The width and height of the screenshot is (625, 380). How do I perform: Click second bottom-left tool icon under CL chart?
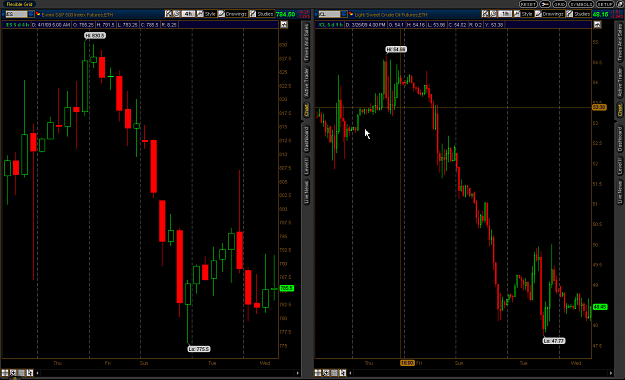[x=326, y=373]
